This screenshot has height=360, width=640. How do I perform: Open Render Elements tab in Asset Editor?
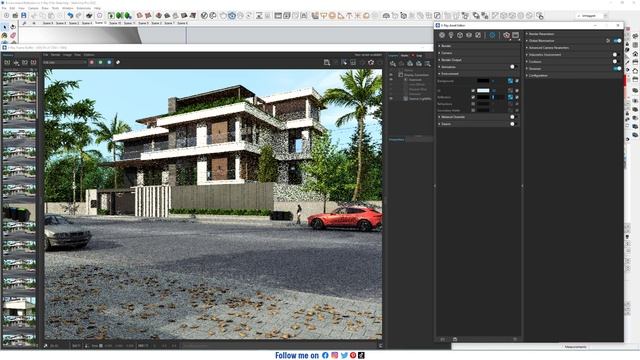tap(469, 36)
